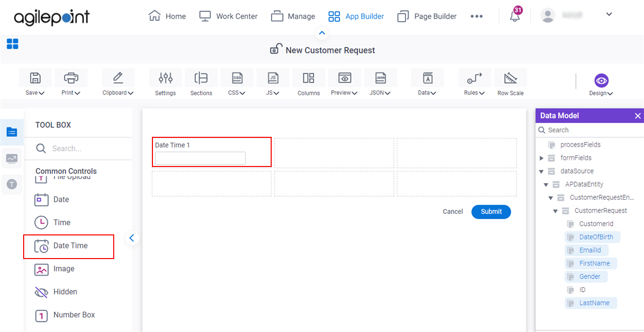
Task: Select LastName field in Data Model
Action: click(591, 303)
